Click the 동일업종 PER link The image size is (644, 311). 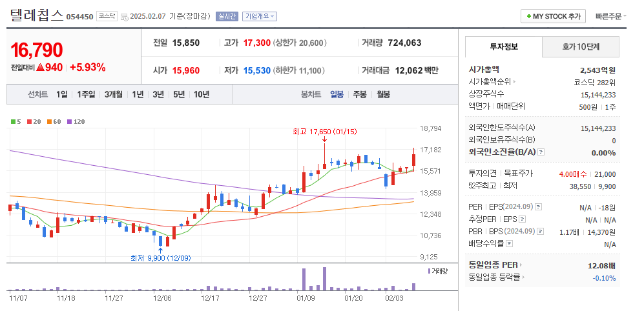click(x=493, y=265)
